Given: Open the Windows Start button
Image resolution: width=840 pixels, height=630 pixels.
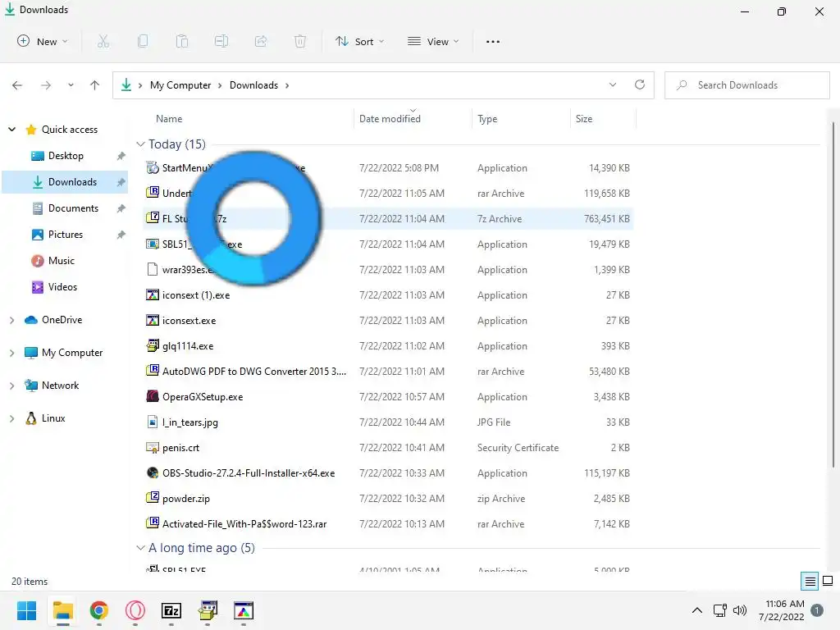Looking at the screenshot, I should (26, 610).
